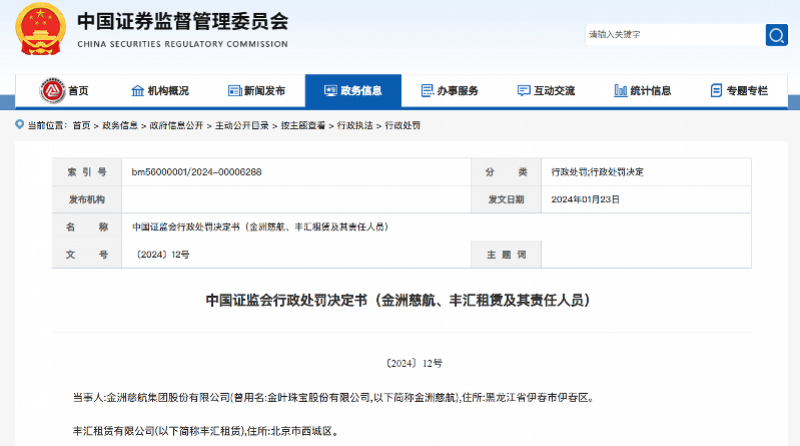Click the CSRC national emblem logo
The height and width of the screenshot is (446, 800).
coord(40,28)
